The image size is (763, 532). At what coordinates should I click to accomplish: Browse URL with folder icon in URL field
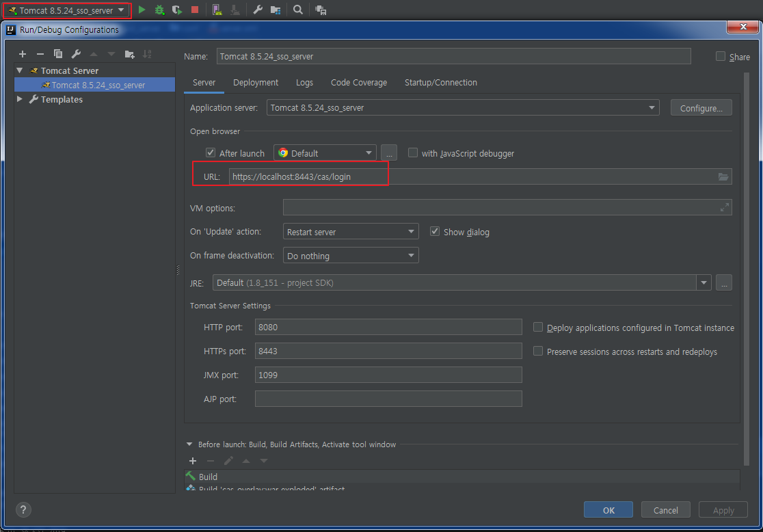(x=723, y=176)
